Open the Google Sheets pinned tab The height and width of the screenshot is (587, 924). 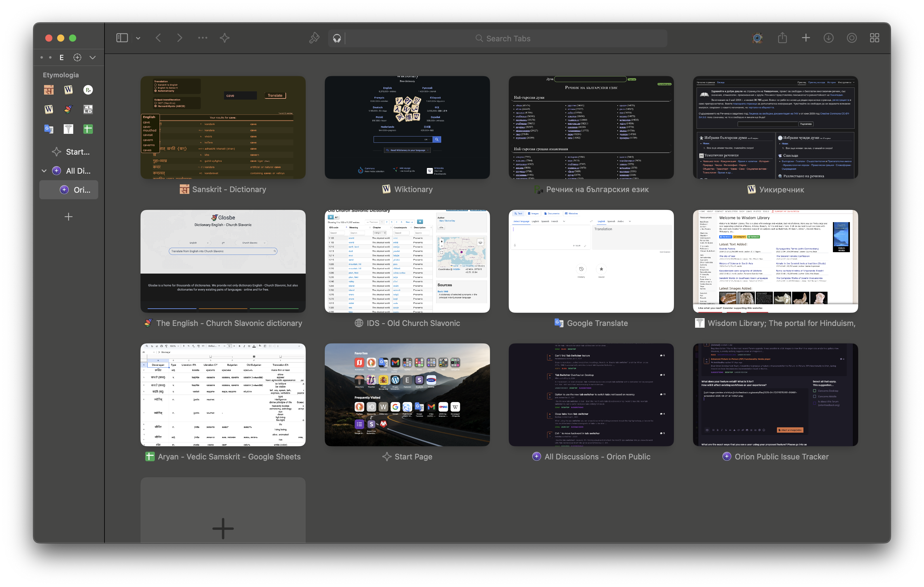coord(88,129)
